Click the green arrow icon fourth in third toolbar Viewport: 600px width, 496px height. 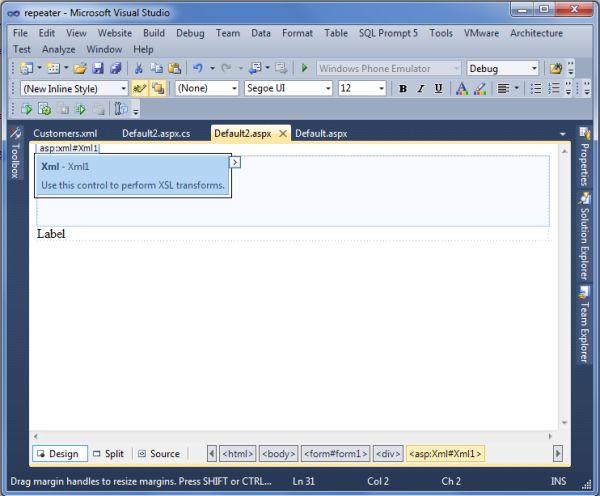[80, 109]
